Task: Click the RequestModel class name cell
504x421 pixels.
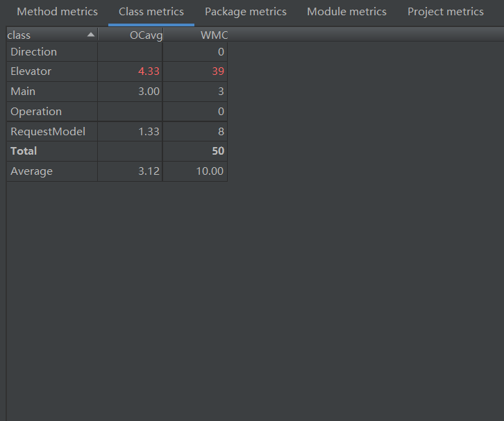Action: click(48, 132)
